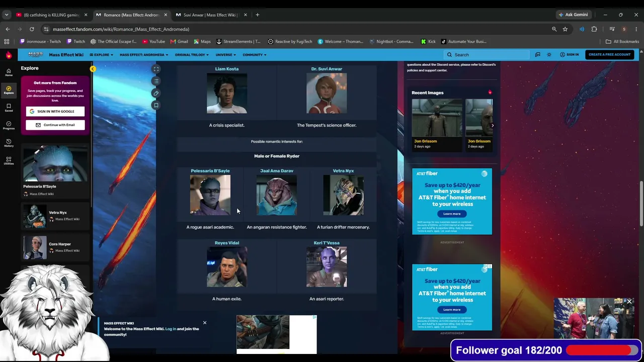Close the Suvi Anwar browser tab

pos(245,15)
